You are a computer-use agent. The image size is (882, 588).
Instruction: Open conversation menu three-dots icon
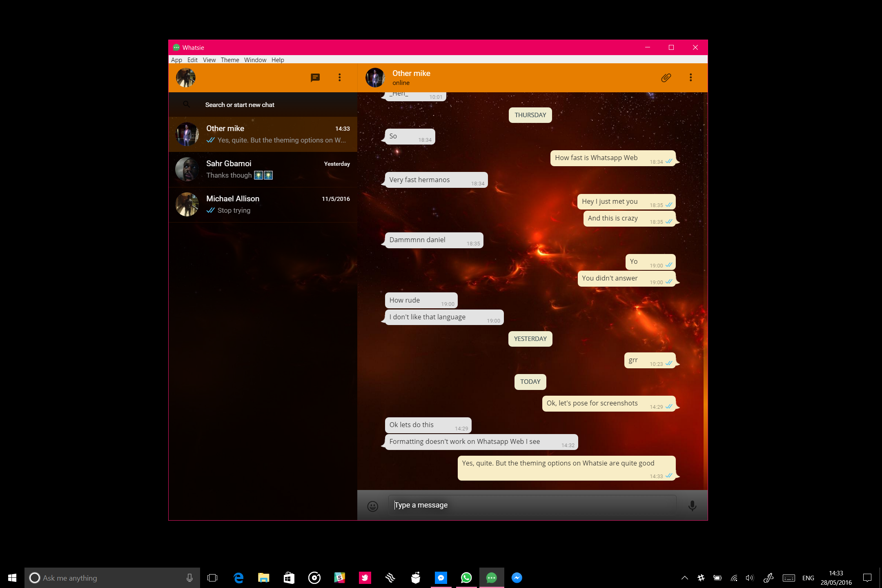[690, 78]
